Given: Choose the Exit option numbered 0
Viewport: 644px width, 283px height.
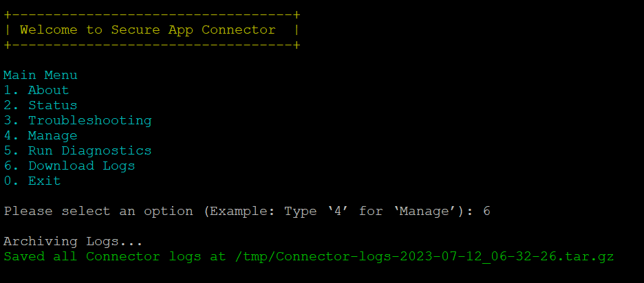Looking at the screenshot, I should (x=32, y=181).
